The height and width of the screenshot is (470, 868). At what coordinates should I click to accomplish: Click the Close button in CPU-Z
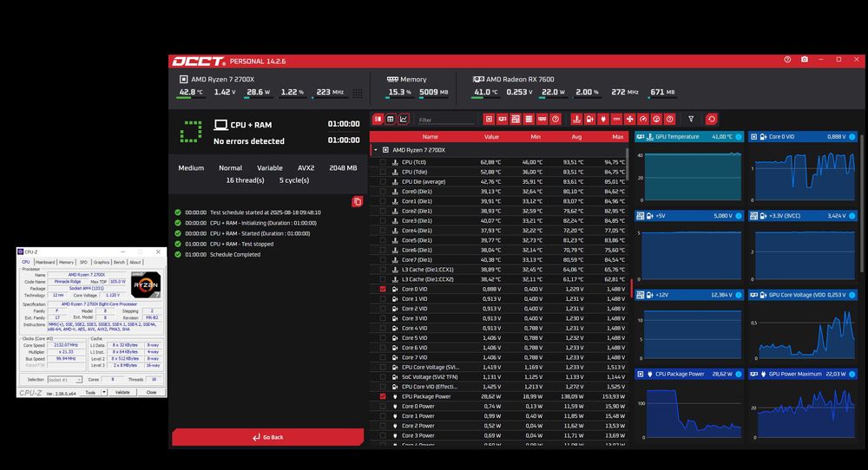click(x=151, y=392)
